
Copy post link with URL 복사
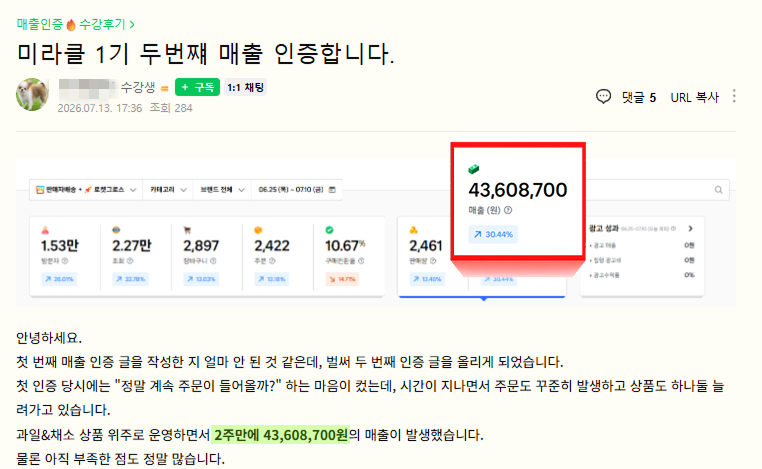[x=694, y=98]
